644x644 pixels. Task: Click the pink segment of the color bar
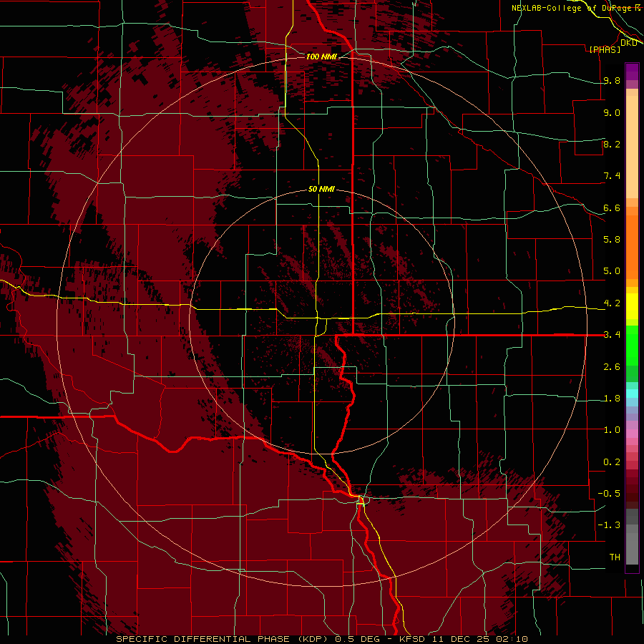click(632, 434)
